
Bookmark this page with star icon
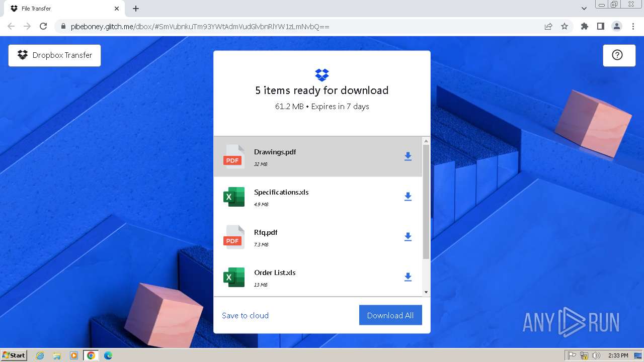click(x=565, y=26)
